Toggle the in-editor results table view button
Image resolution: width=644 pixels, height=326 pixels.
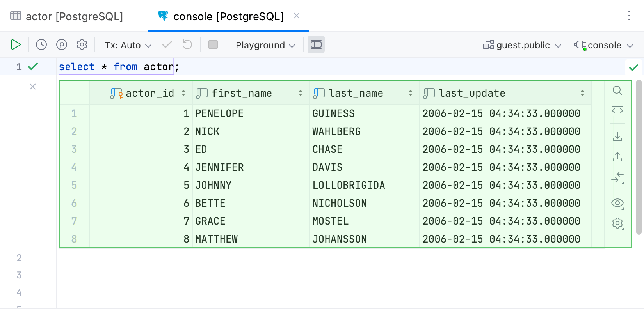316,45
